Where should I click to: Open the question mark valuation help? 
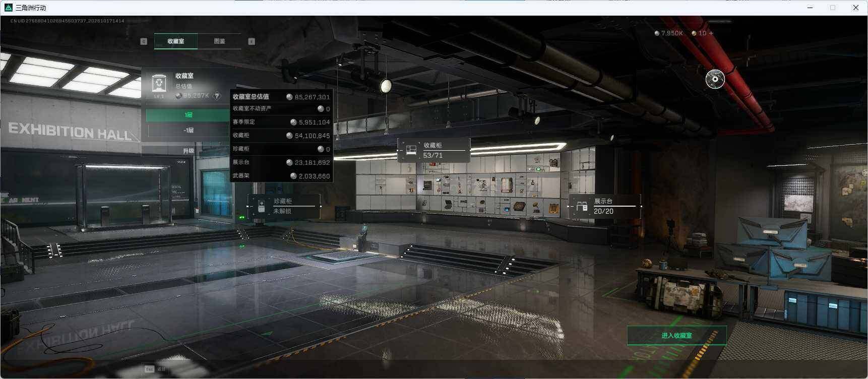point(217,96)
